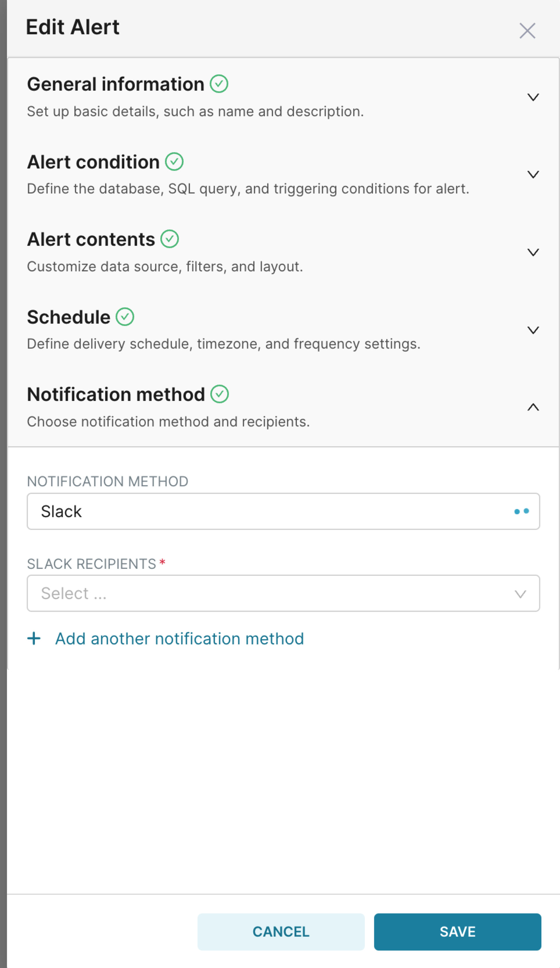Viewport: 560px width, 968px height.
Task: Click the Cancel button
Action: point(281,932)
